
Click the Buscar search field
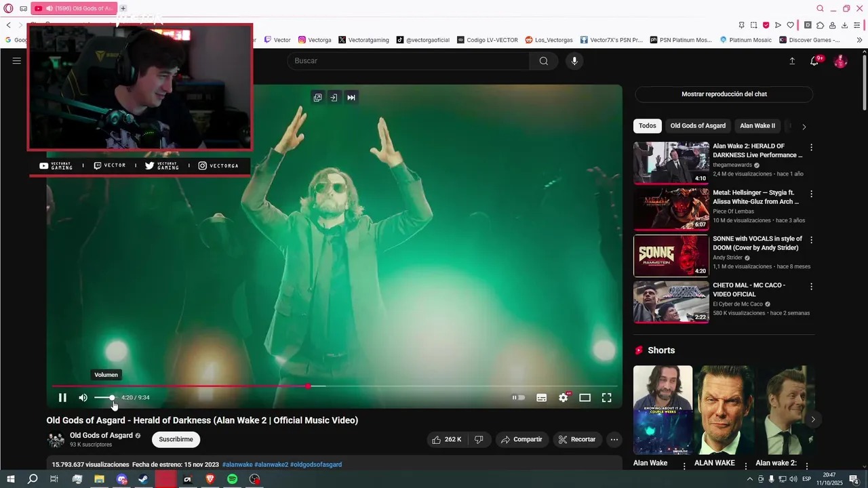[x=408, y=61]
